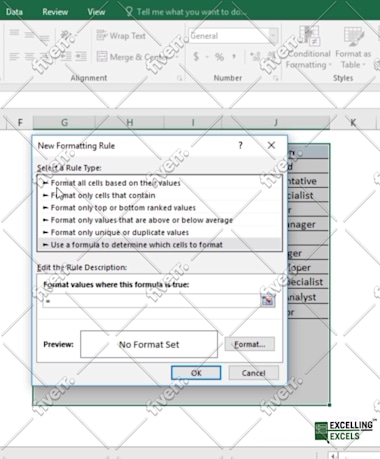Select 'Format all cells based on their values'
Image resolution: width=380 pixels, height=459 pixels.
[160, 183]
